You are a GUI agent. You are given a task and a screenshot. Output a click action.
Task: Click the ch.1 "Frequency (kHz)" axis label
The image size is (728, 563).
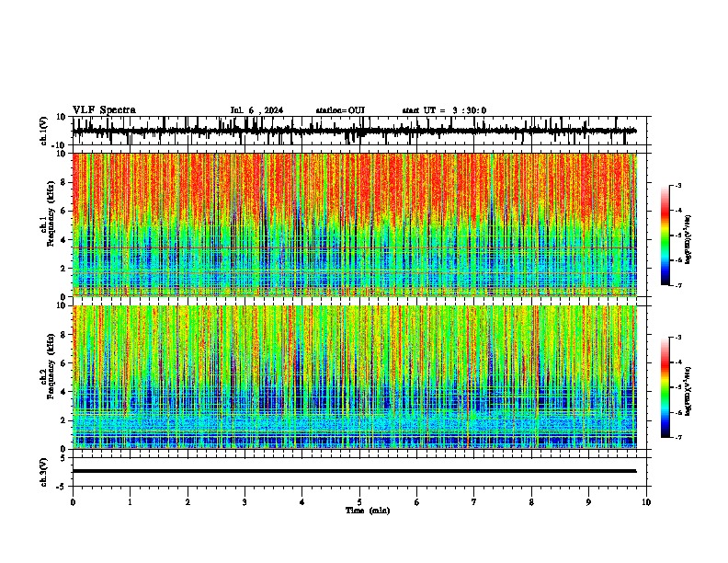51,213
